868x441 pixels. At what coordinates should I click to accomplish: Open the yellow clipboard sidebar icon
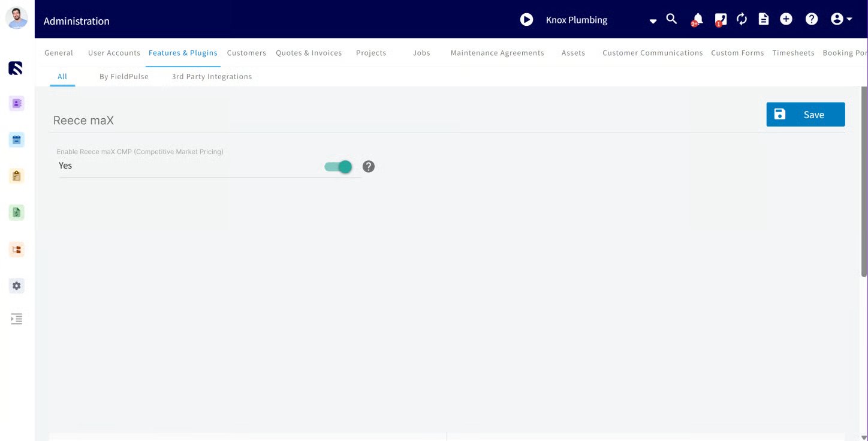tap(17, 176)
